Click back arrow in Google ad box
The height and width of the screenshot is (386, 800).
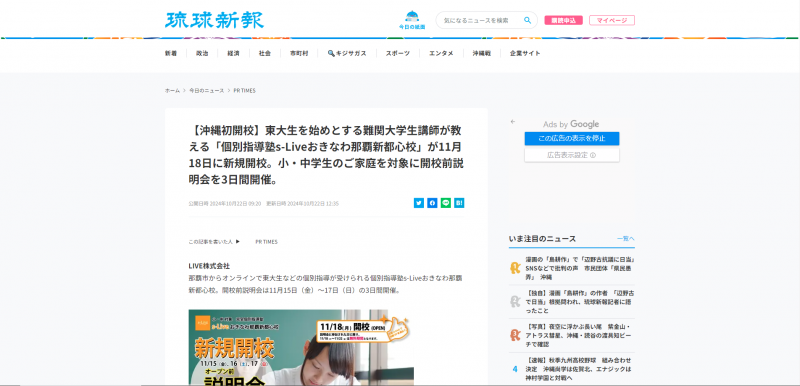click(x=513, y=122)
